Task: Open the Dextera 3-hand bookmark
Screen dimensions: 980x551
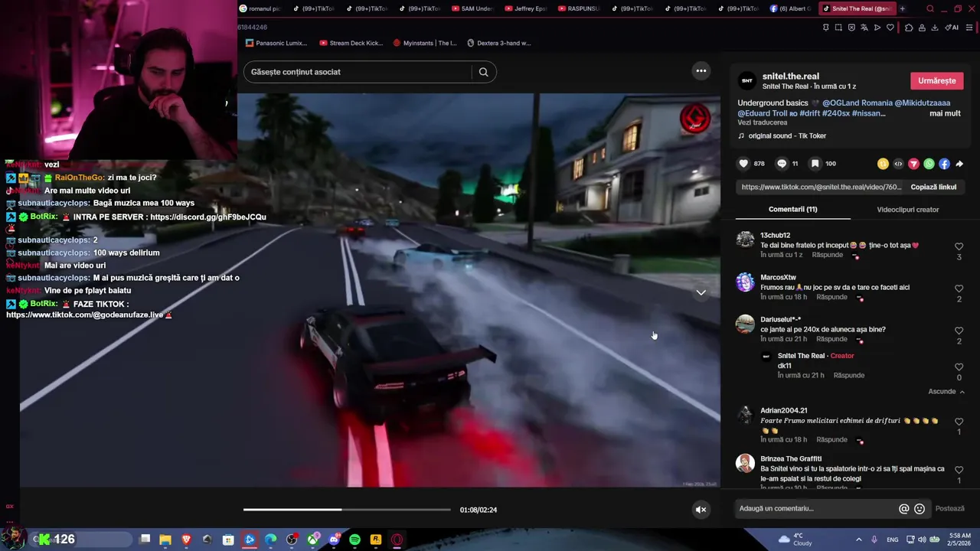Action: pos(498,43)
